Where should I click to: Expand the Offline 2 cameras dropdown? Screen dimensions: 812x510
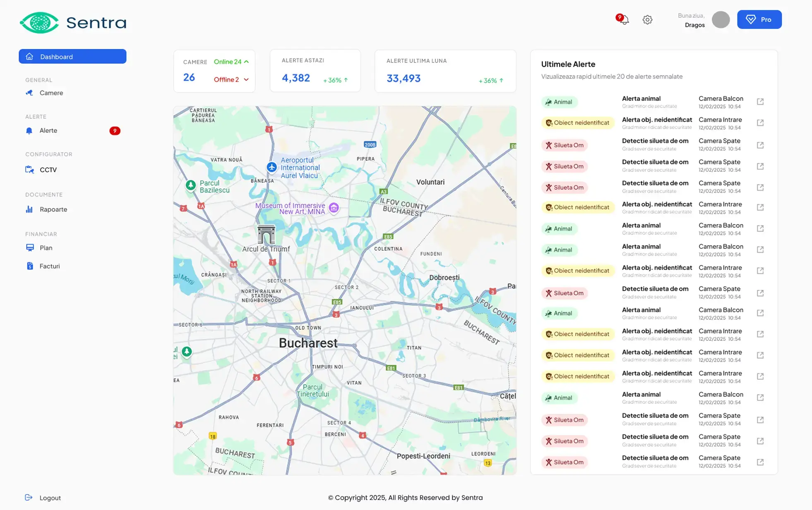[246, 79]
